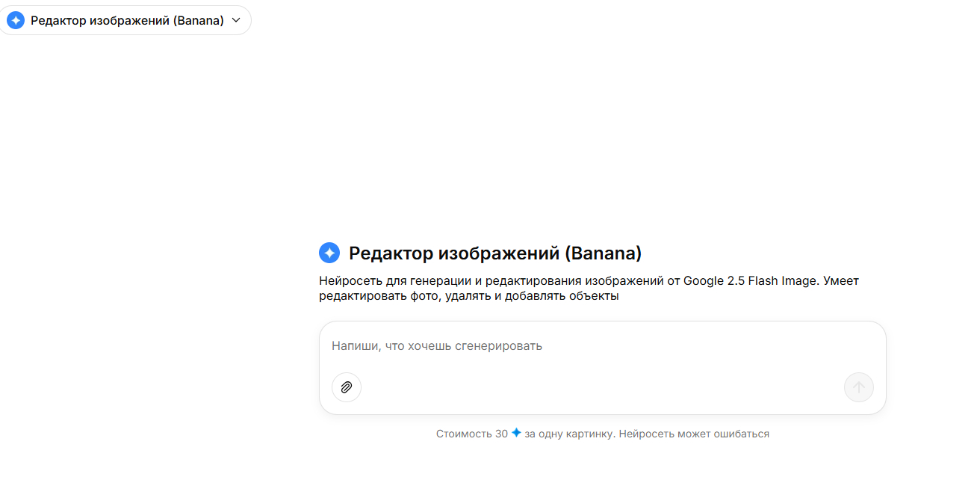Click the word "Умеет" in the description
Viewport: 980px width, 477px height.
click(x=842, y=281)
